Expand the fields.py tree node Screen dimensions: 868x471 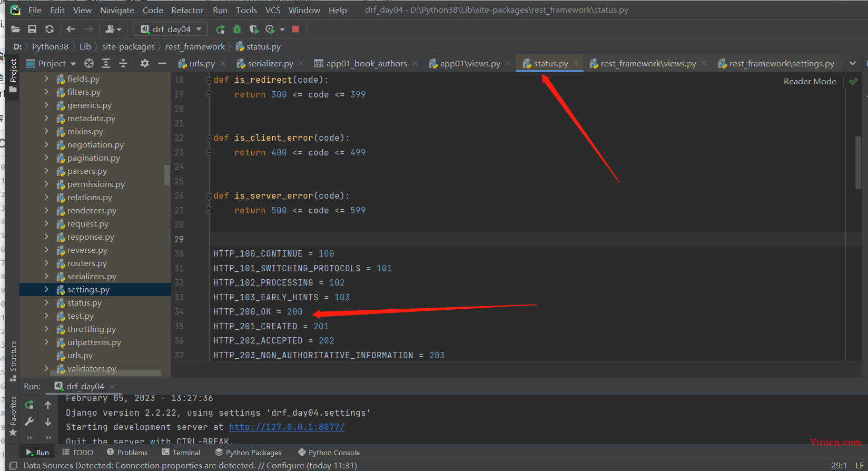[x=46, y=78]
